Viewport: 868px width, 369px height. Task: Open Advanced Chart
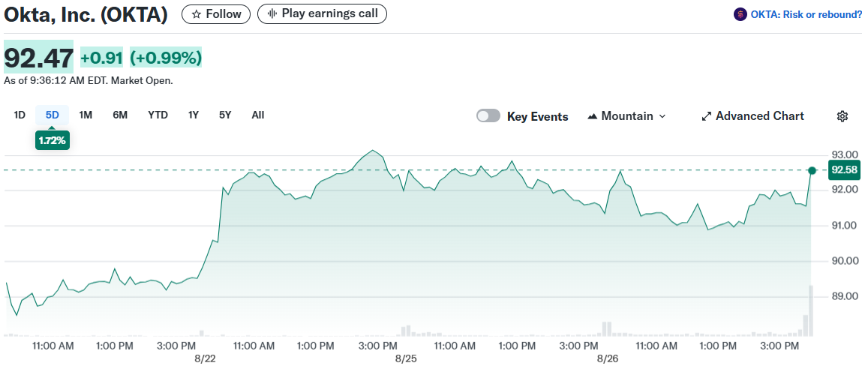(x=753, y=116)
